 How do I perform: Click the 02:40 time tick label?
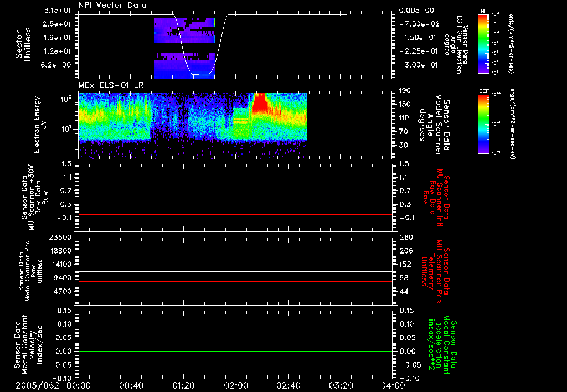(288, 385)
